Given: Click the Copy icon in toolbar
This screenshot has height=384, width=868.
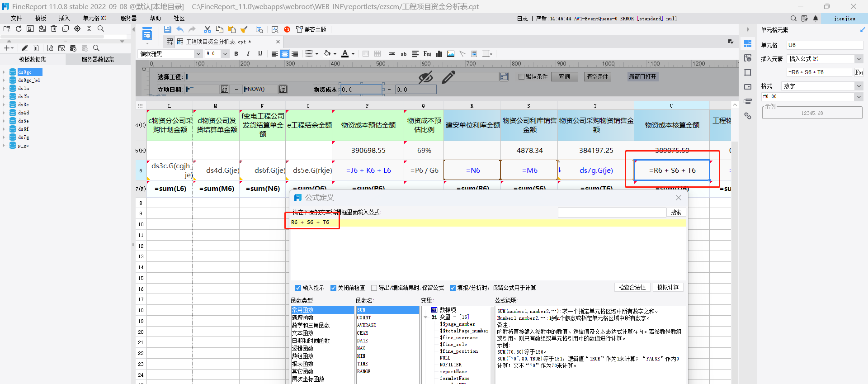Looking at the screenshot, I should [x=220, y=29].
